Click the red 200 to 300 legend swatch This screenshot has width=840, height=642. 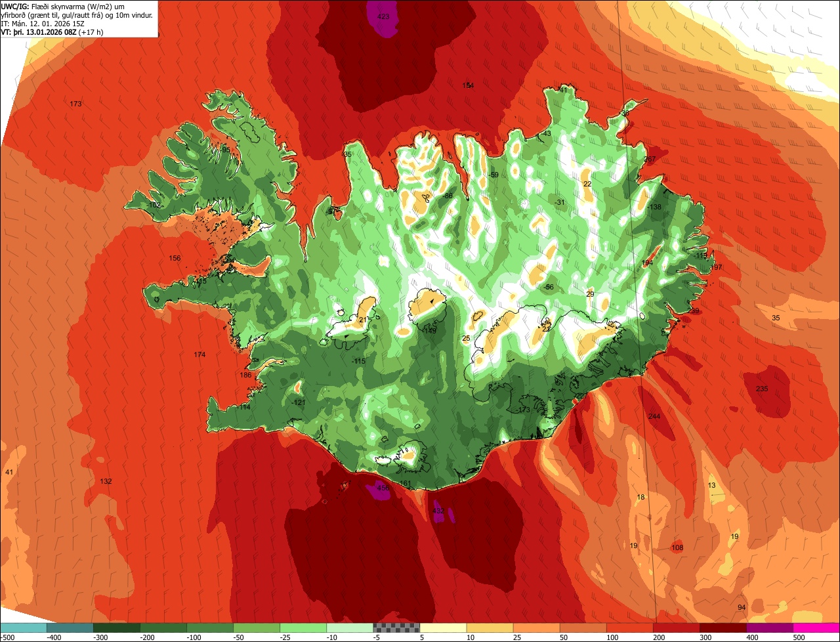(x=675, y=628)
